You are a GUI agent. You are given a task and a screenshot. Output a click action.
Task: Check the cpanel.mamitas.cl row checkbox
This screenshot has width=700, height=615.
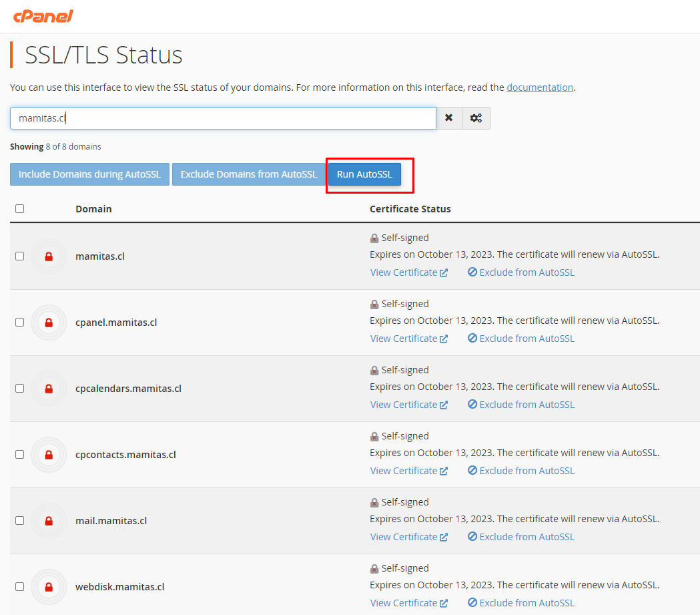(19, 322)
